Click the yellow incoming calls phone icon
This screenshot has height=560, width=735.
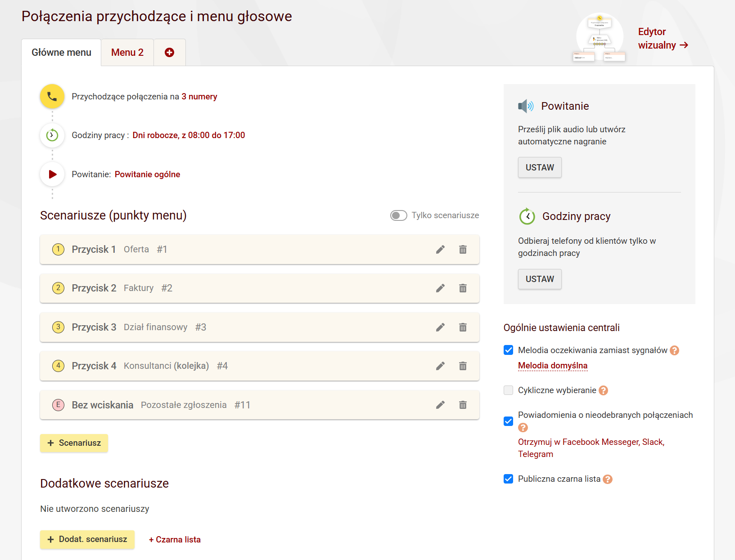52,96
